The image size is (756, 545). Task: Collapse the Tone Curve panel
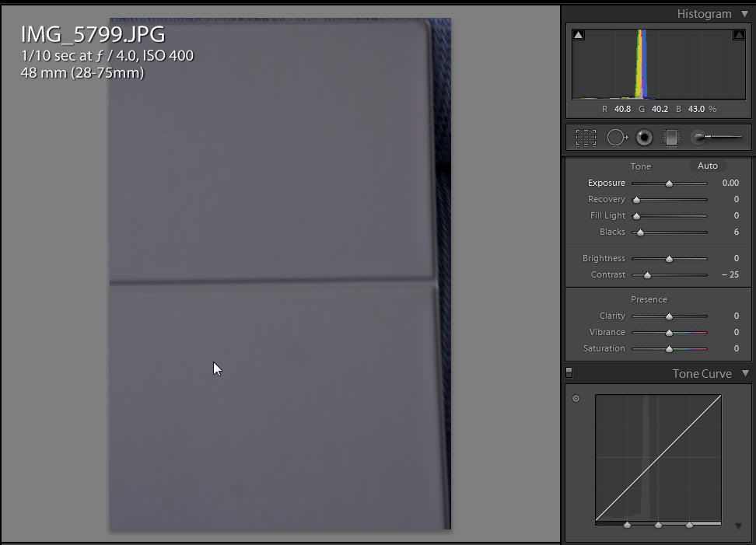[744, 374]
